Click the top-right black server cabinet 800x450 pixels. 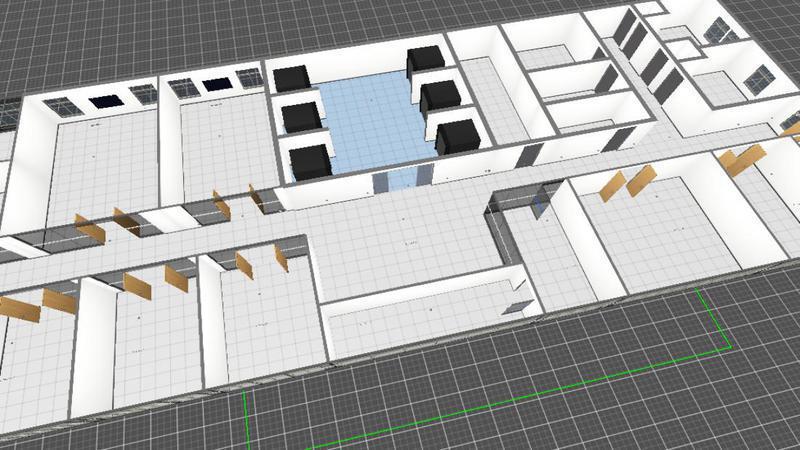[x=424, y=62]
